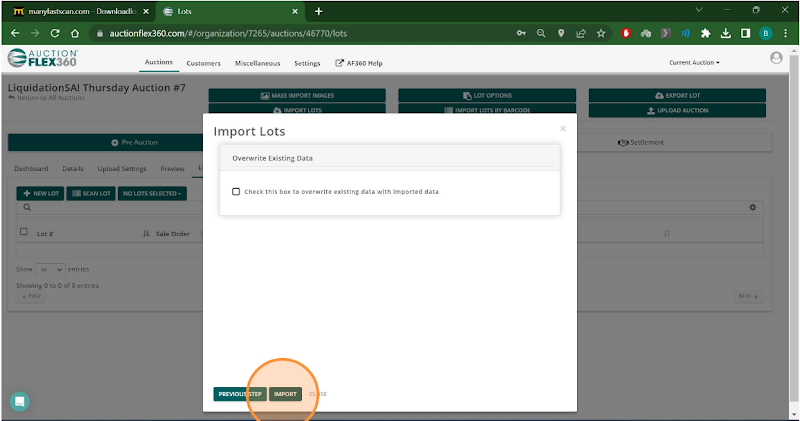The width and height of the screenshot is (800, 421).
Task: Expand the Current Auction dropdown
Action: pos(694,63)
